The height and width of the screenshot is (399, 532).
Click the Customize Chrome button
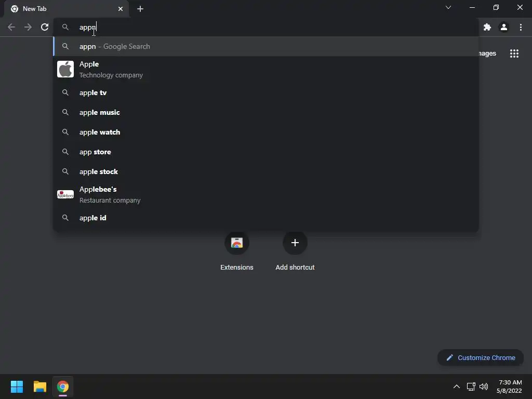tap(481, 357)
